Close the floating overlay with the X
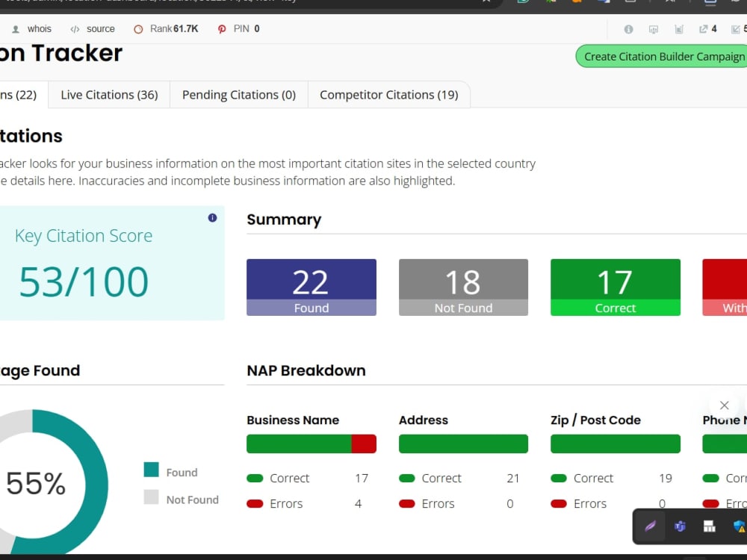 [724, 405]
